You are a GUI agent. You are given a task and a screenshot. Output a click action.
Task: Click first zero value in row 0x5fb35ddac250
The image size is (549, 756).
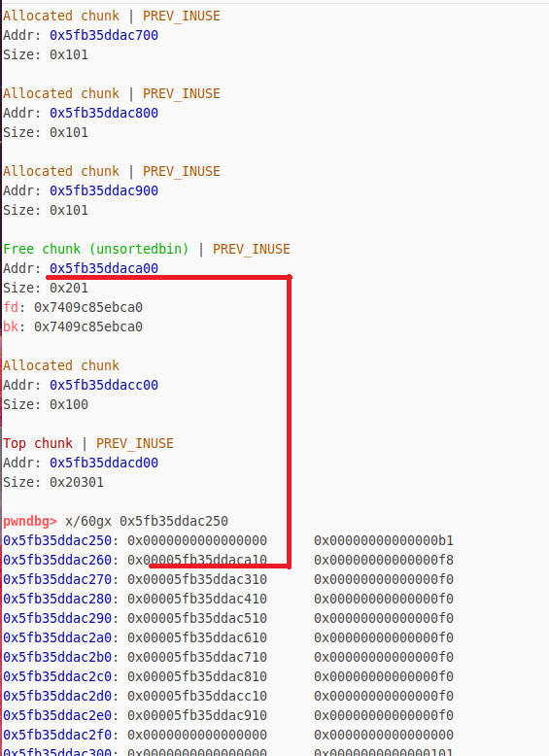click(197, 540)
